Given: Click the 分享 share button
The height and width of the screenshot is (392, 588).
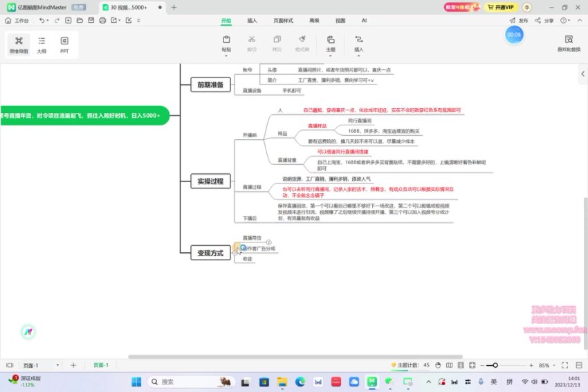Looking at the screenshot, I should [544, 21].
